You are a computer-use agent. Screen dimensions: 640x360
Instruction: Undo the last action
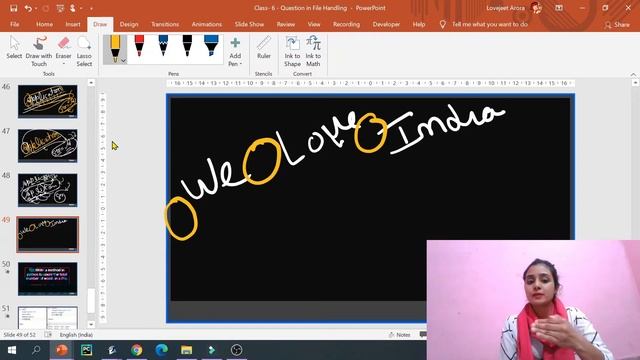(x=28, y=8)
